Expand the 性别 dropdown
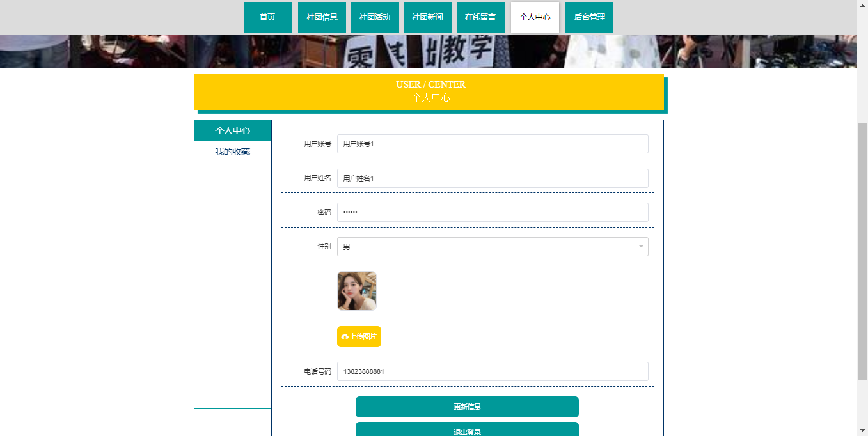 [x=493, y=247]
